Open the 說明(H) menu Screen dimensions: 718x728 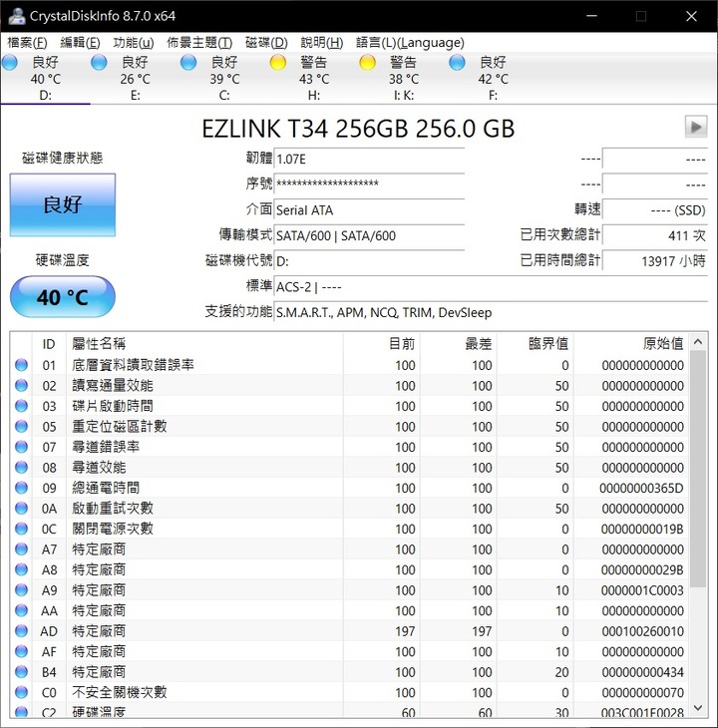click(322, 43)
